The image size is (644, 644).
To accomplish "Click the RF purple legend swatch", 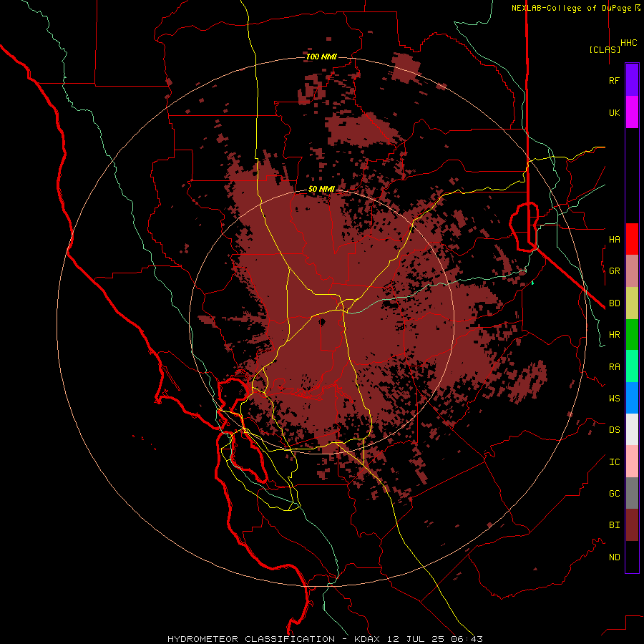I will (632, 80).
